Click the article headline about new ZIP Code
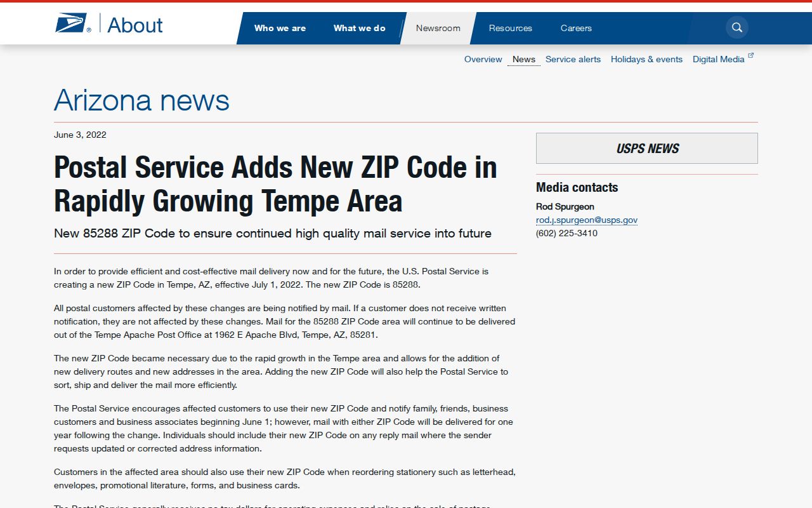The width and height of the screenshot is (812, 508). [x=275, y=184]
